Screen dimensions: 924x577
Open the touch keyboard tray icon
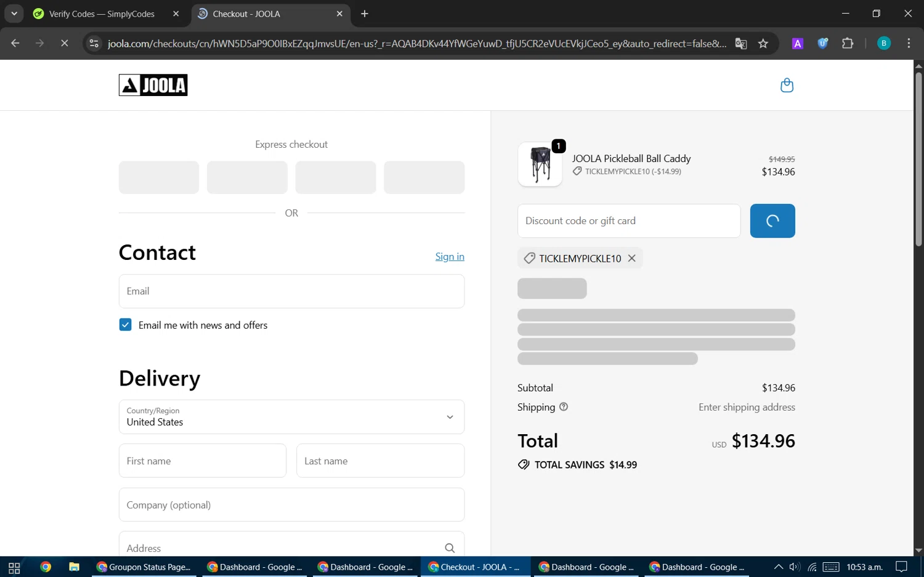[831, 567]
